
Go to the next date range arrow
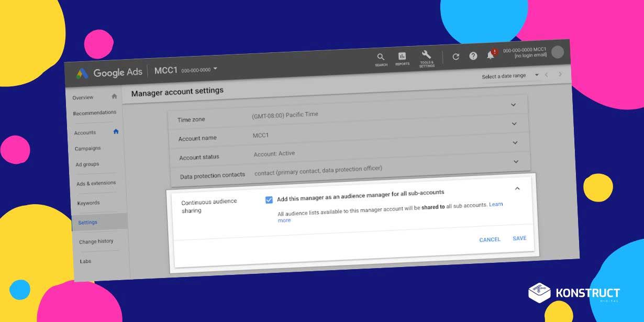[x=560, y=74]
